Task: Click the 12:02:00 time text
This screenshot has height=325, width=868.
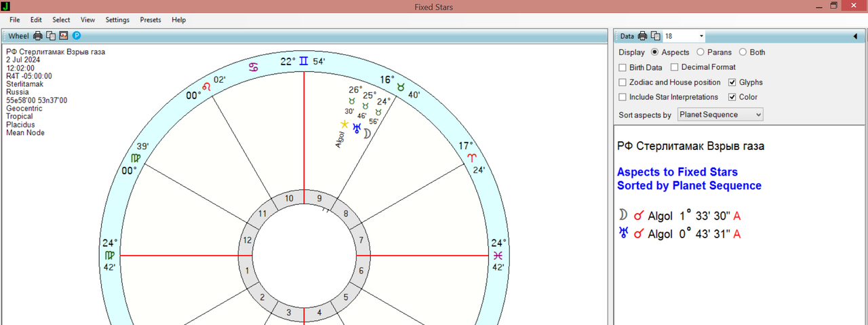Action: point(20,68)
